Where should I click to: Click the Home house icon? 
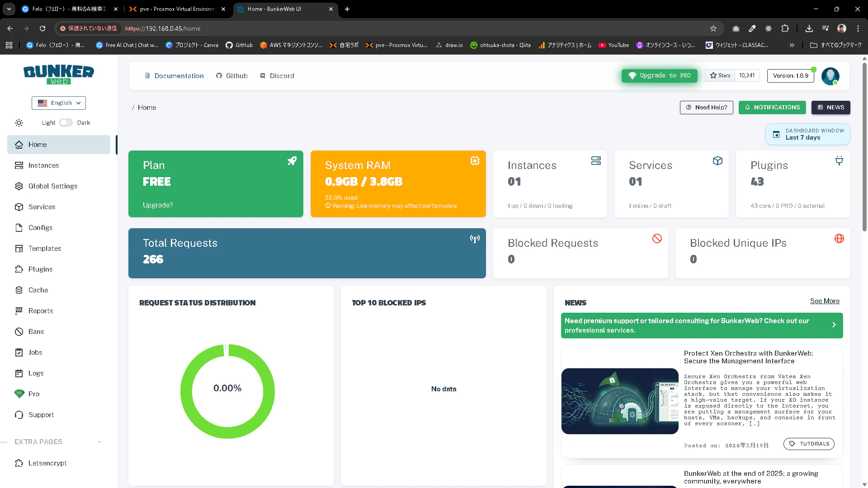tap(19, 145)
